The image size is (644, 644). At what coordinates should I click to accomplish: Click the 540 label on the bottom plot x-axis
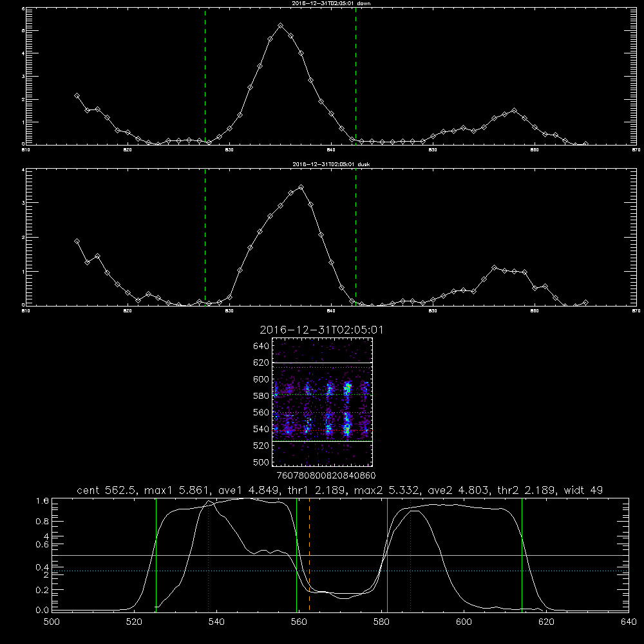(x=216, y=622)
